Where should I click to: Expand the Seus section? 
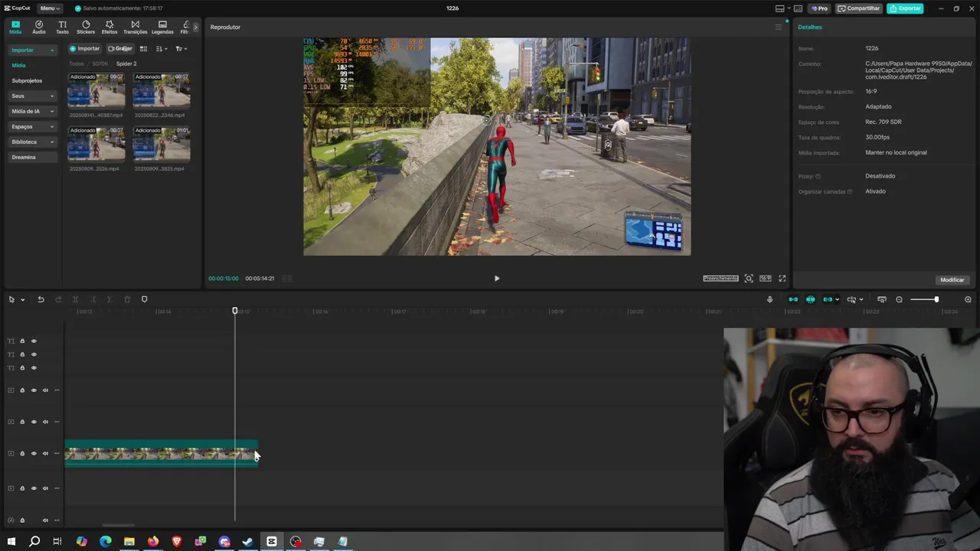tap(32, 96)
